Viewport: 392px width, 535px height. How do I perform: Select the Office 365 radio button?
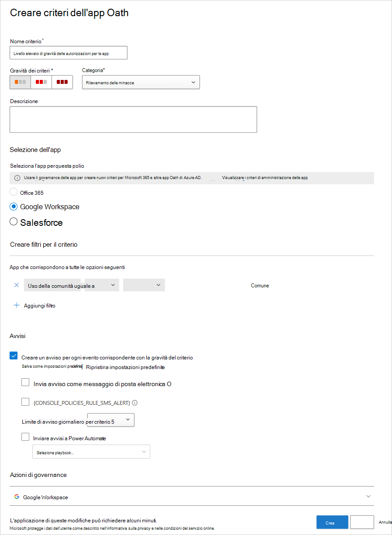coord(13,192)
